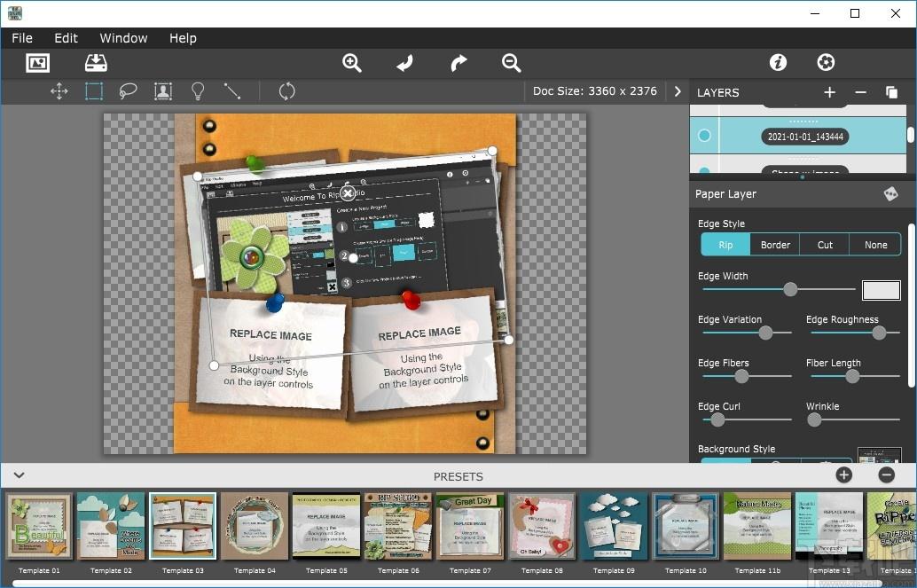
Task: Click the undo arrow icon
Action: point(404,63)
